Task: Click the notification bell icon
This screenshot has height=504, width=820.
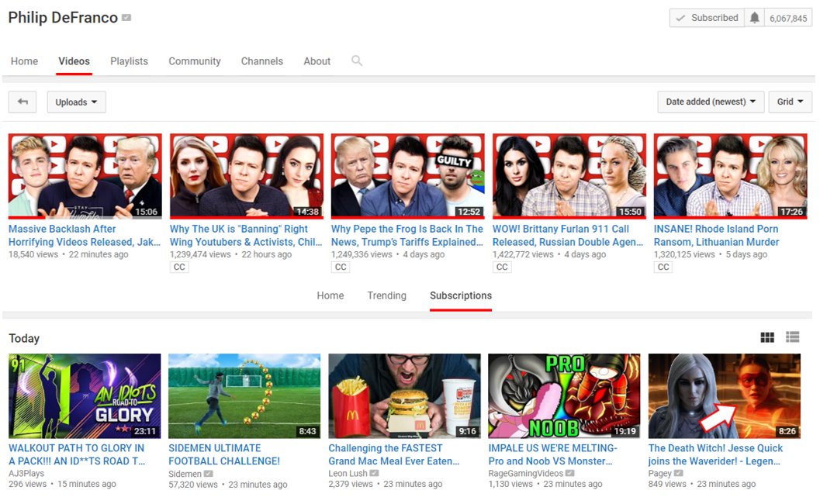Action: click(x=754, y=18)
